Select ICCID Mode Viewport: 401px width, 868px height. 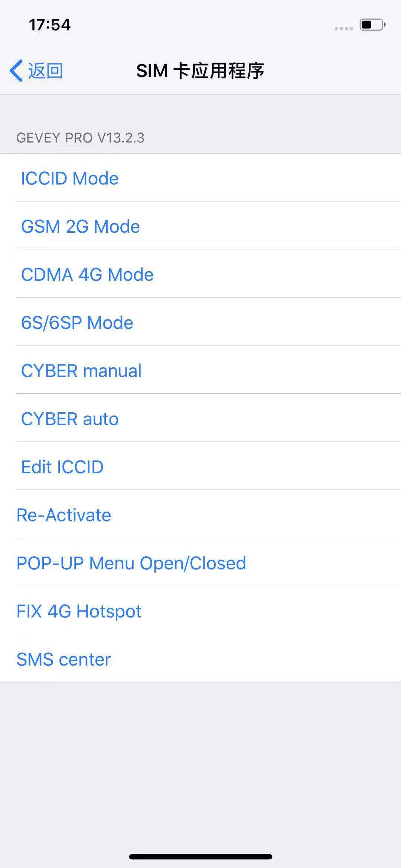coord(70,178)
